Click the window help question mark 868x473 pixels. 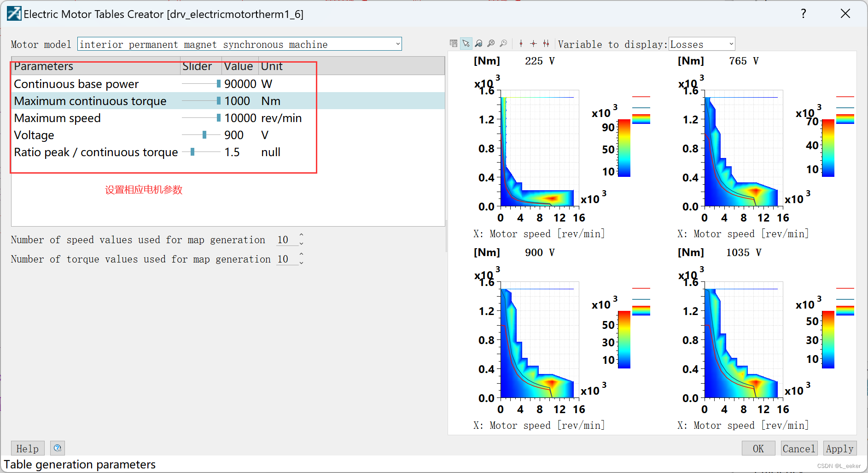click(x=803, y=14)
